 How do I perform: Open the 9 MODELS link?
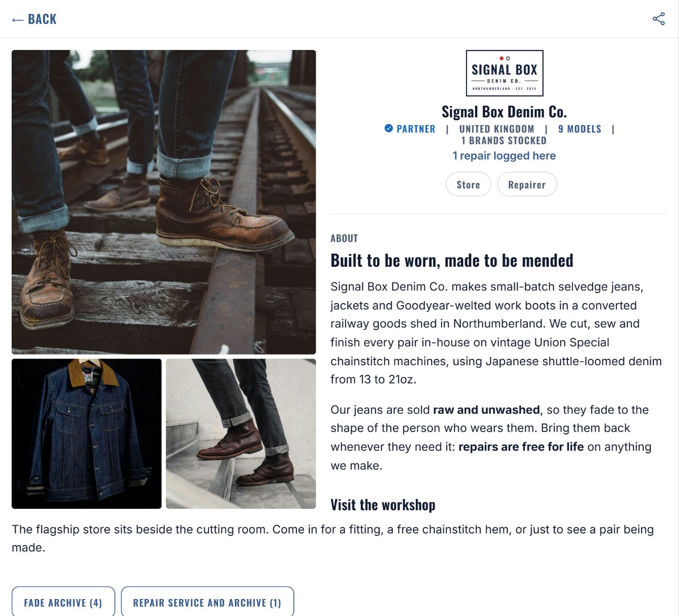pyautogui.click(x=580, y=129)
